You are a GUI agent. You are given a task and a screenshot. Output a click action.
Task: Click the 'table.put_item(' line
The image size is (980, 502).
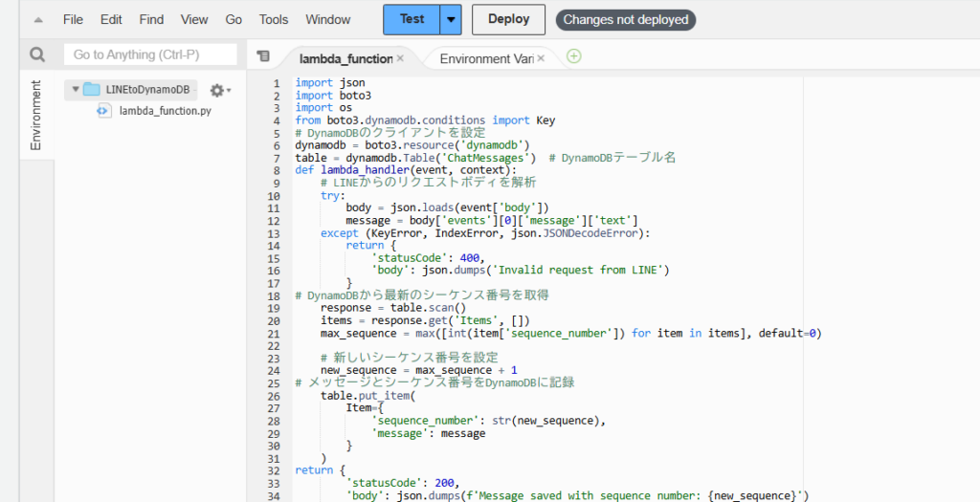368,395
